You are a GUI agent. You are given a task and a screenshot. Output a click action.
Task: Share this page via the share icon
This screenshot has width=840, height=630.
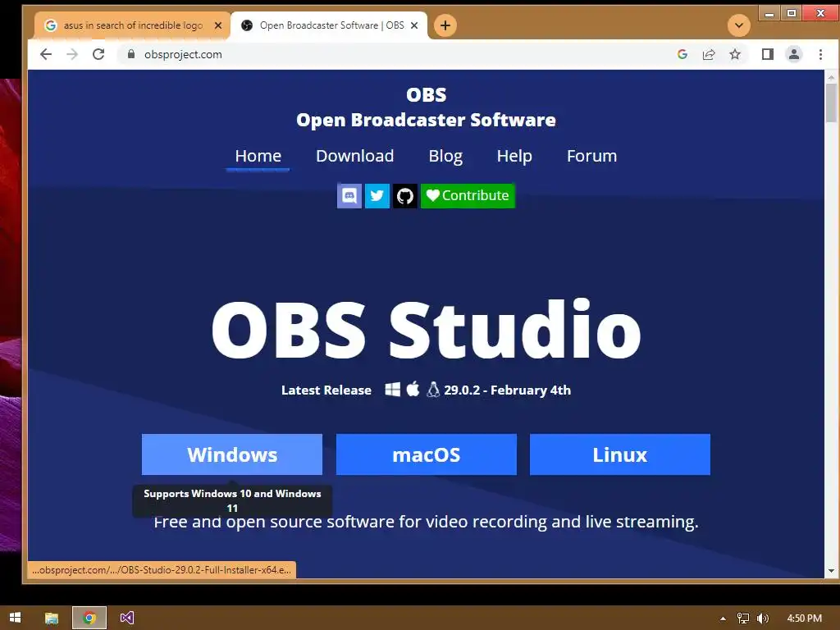coord(709,54)
